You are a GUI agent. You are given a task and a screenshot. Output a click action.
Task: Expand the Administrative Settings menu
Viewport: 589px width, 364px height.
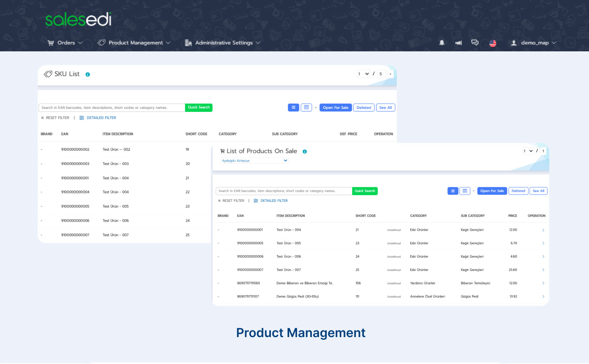222,43
